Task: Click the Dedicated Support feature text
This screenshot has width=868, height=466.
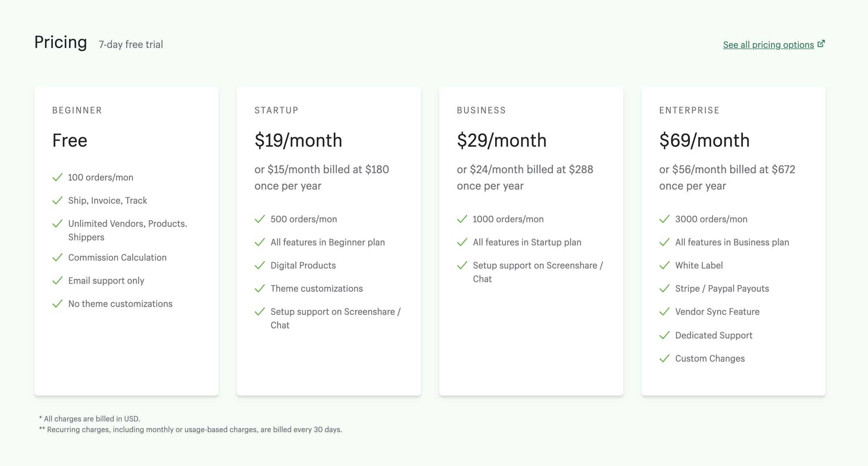Action: pos(714,335)
